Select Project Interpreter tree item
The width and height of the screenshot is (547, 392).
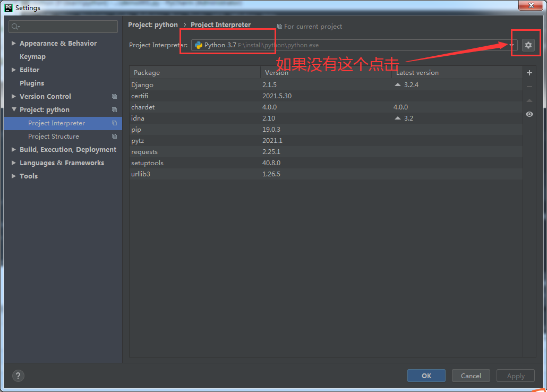(x=63, y=123)
